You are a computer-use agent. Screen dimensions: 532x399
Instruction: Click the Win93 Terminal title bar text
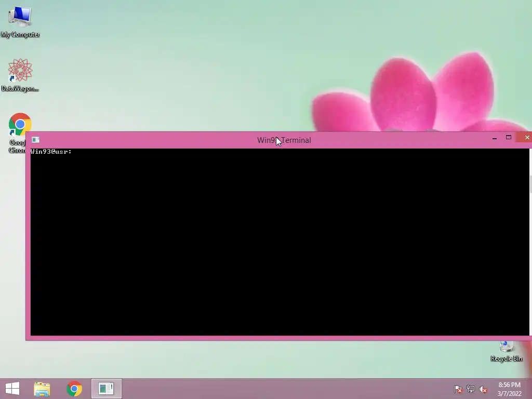tap(284, 140)
